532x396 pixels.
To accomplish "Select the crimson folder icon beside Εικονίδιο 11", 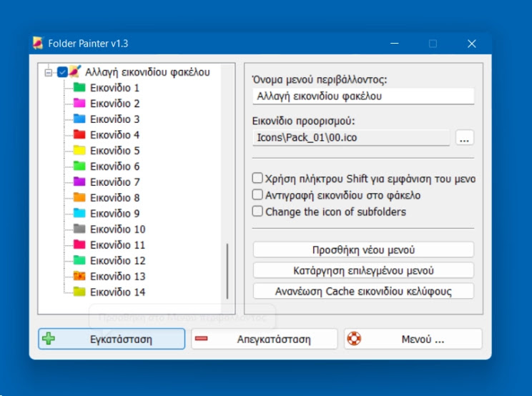I will [79, 244].
